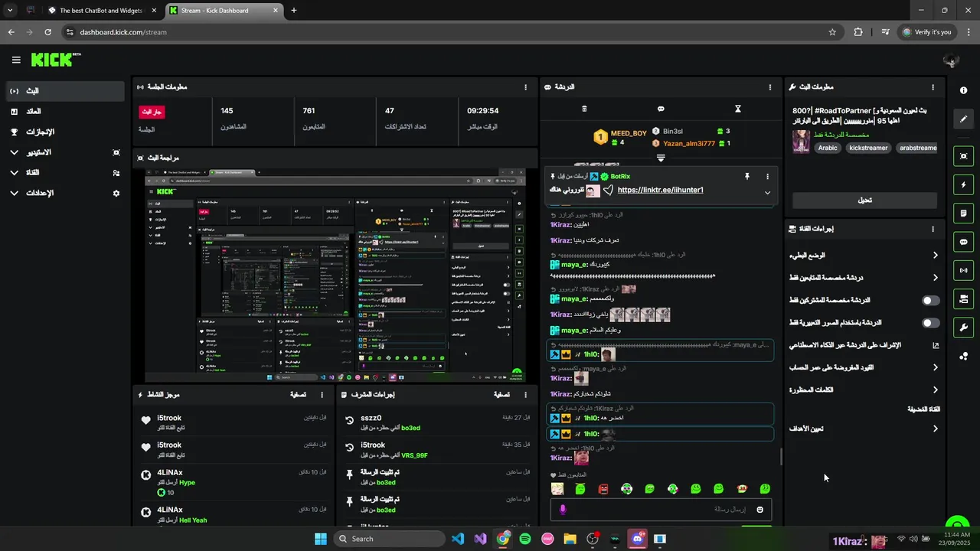This screenshot has width=980, height=551.
Task: Open Spotify from the taskbar
Action: pos(525,539)
